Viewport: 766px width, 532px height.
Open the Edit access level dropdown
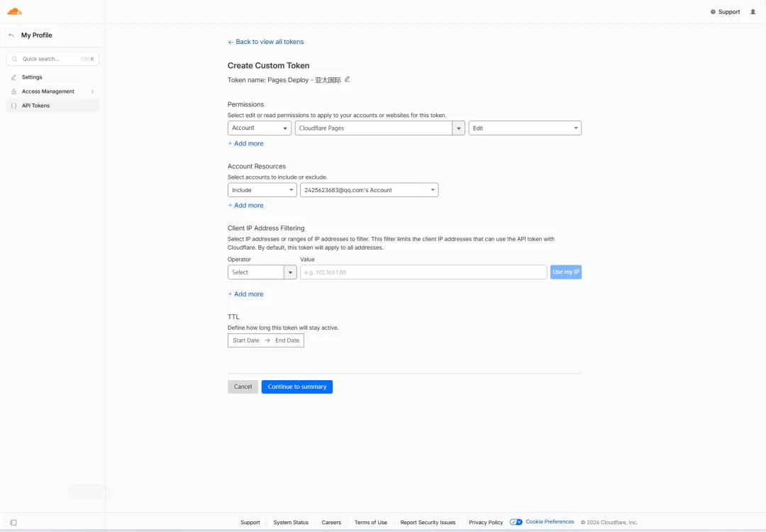pos(525,128)
